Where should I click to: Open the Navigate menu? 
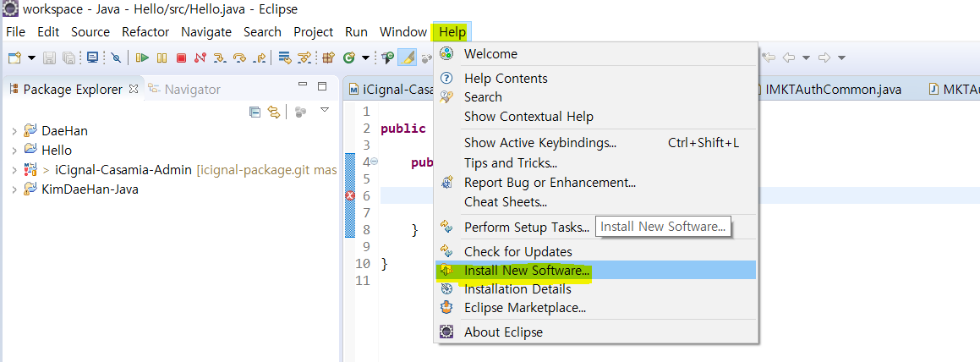[x=206, y=32]
